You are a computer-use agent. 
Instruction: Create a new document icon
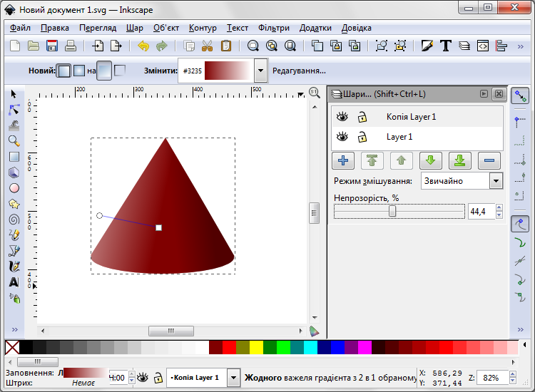coord(15,46)
